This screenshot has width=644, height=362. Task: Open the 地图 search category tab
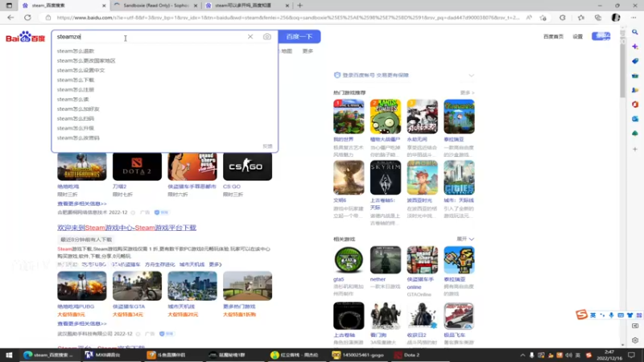point(287,51)
